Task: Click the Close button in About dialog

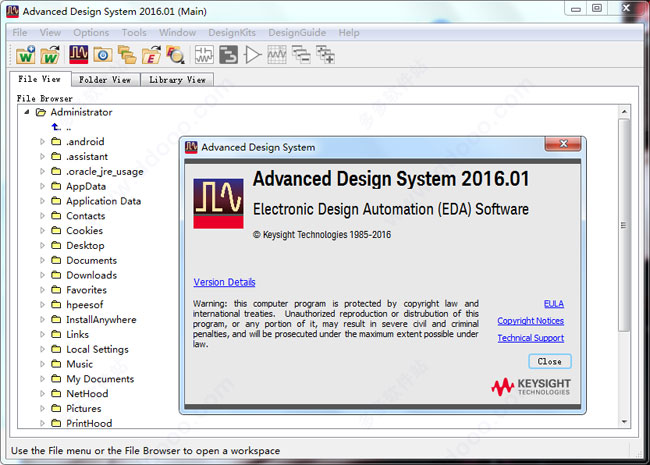Action: (550, 361)
